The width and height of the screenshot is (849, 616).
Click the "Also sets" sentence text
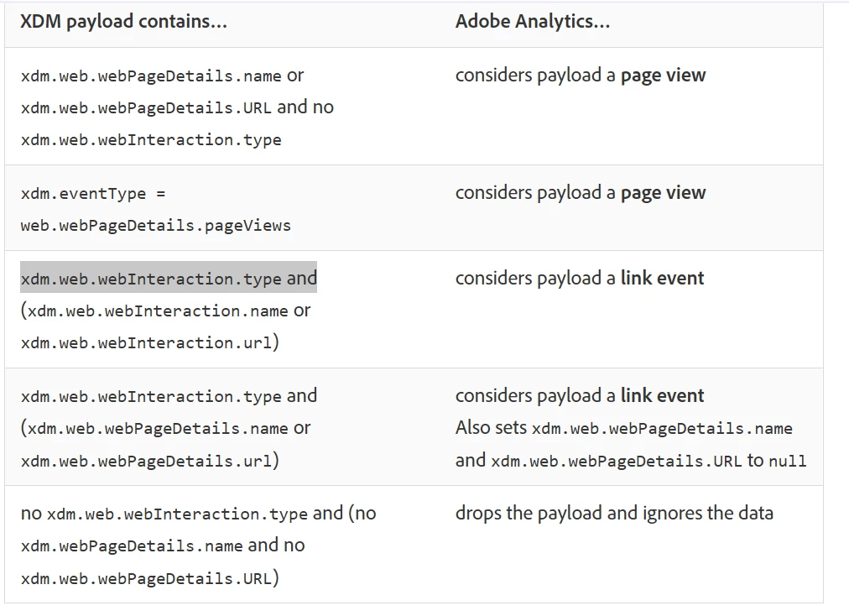pos(491,428)
